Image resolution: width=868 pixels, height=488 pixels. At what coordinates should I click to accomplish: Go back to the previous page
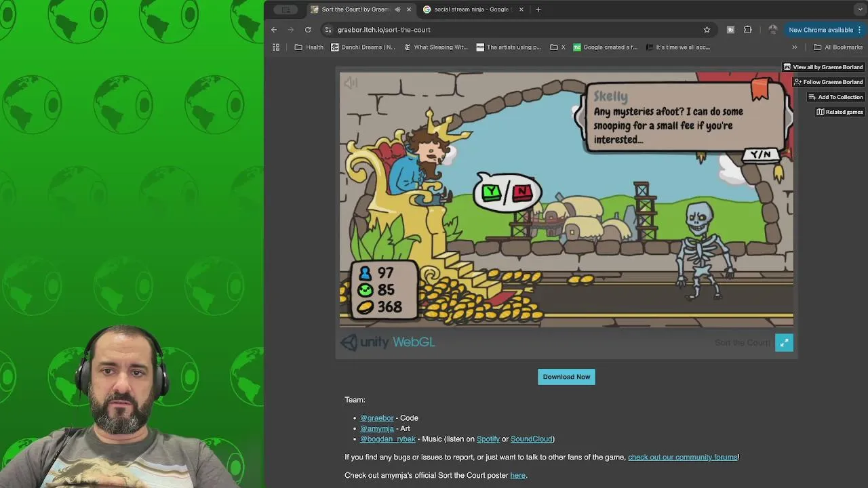pyautogui.click(x=274, y=30)
